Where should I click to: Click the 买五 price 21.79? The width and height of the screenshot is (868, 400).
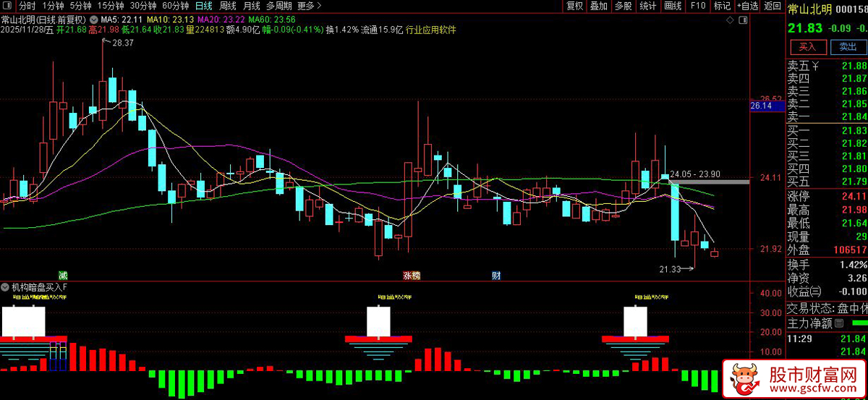point(854,181)
